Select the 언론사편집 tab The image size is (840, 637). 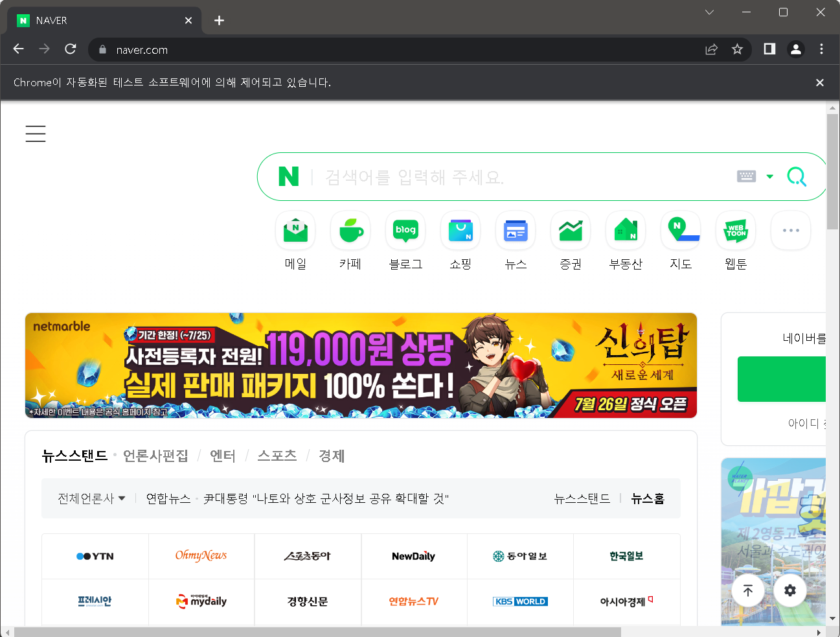(155, 456)
